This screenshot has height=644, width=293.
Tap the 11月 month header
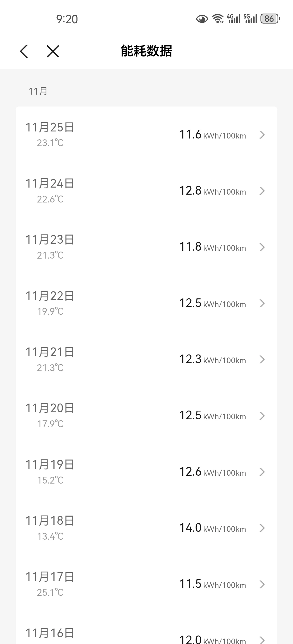tap(38, 91)
